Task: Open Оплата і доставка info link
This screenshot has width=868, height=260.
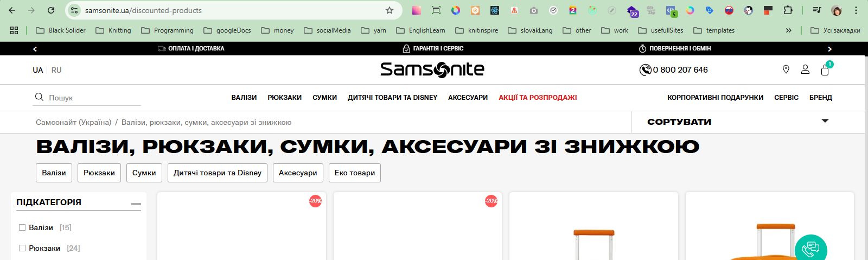Action: coord(191,49)
